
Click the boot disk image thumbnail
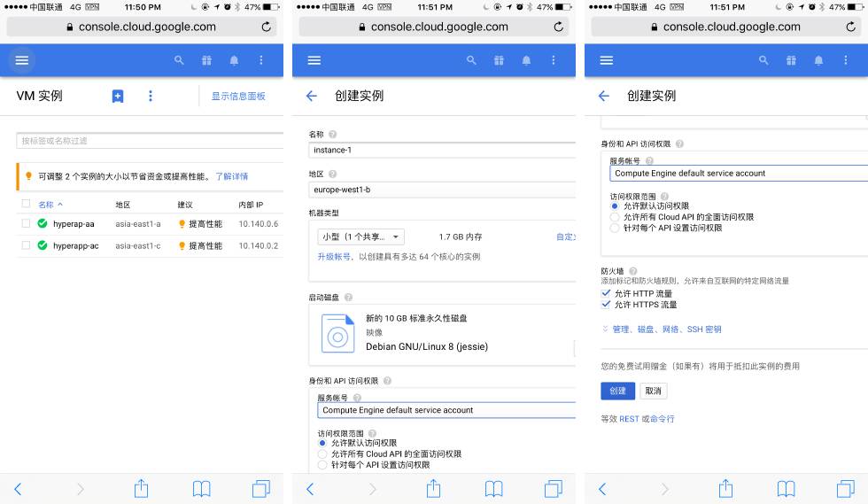[337, 333]
